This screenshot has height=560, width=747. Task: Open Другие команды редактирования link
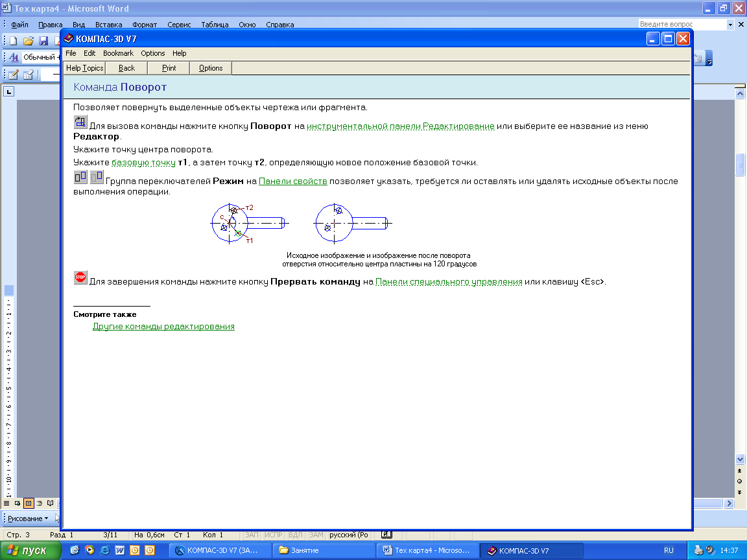pos(163,327)
